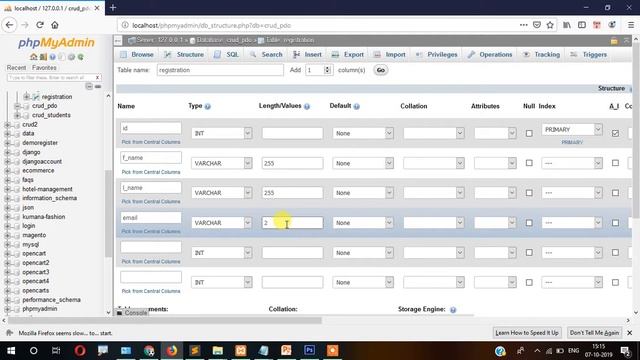Open Type dropdown for id column

[x=222, y=133]
